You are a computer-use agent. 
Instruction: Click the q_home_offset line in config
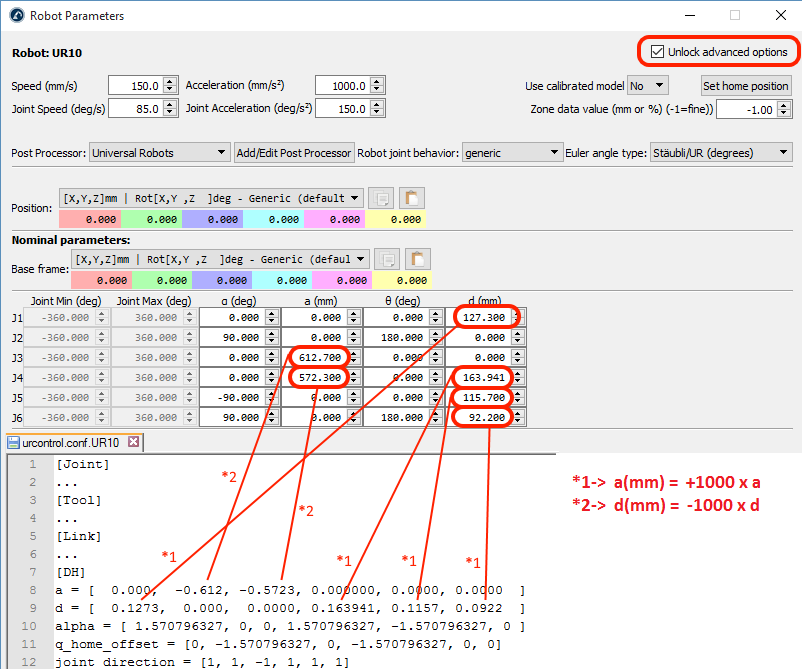(x=278, y=644)
